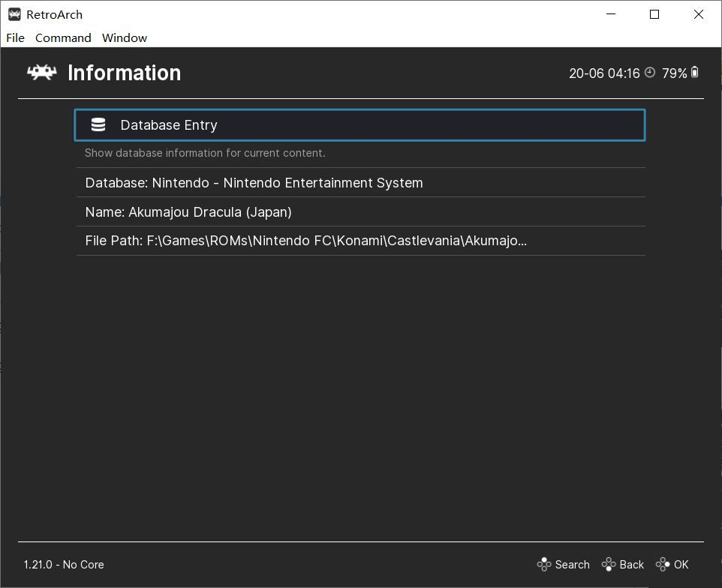The image size is (722, 588).
Task: Click the Back gamepad icon
Action: pyautogui.click(x=608, y=564)
